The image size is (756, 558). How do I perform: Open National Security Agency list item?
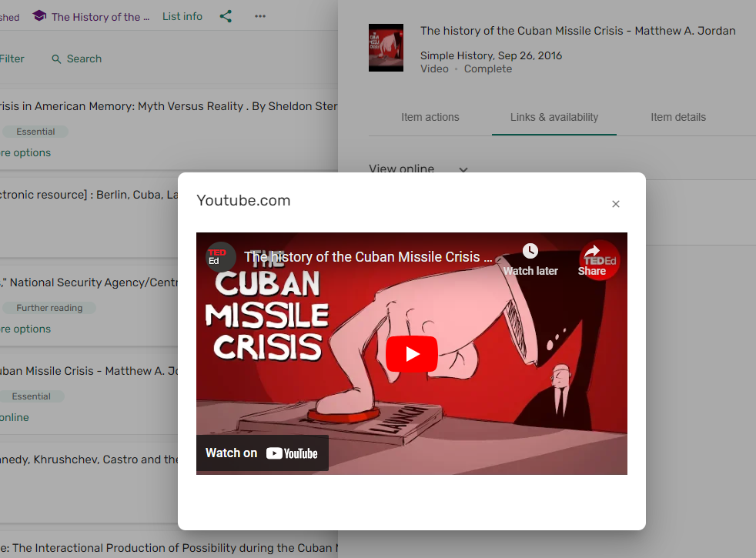click(x=89, y=282)
